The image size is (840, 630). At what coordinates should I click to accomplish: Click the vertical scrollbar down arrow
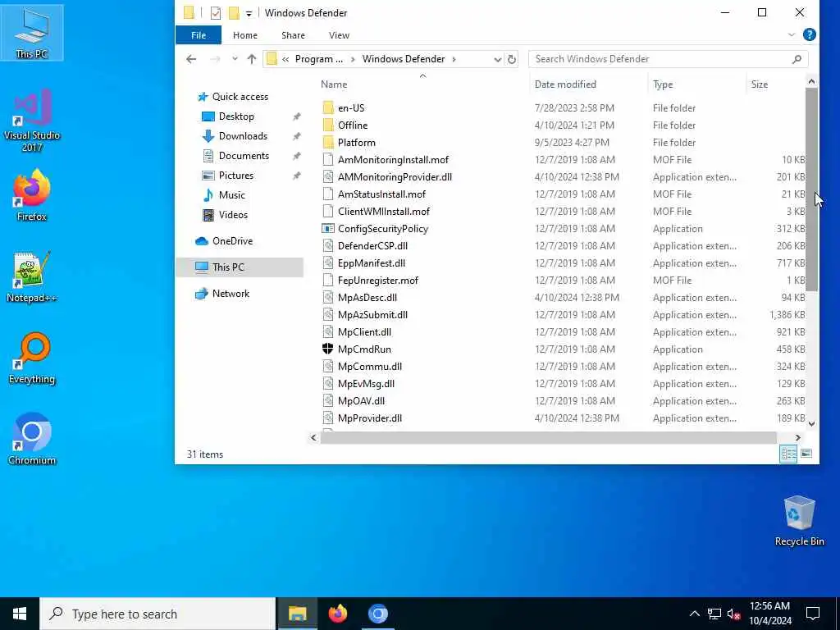[x=811, y=423]
